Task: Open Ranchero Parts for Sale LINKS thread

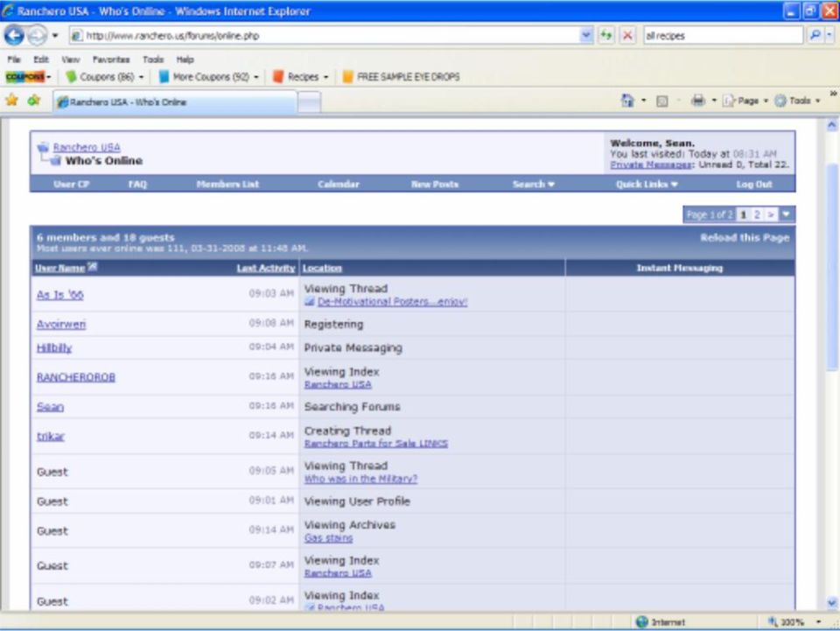Action: [x=376, y=444]
